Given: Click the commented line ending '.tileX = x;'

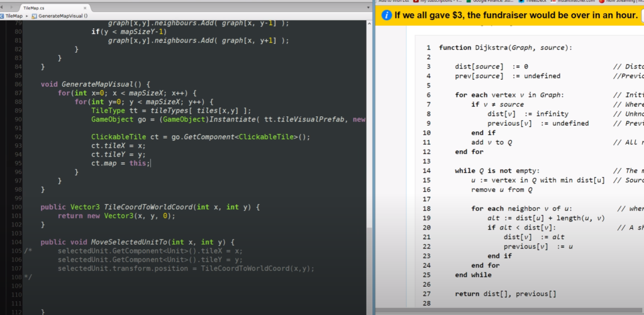Looking at the screenshot, I should pyautogui.click(x=150, y=251).
